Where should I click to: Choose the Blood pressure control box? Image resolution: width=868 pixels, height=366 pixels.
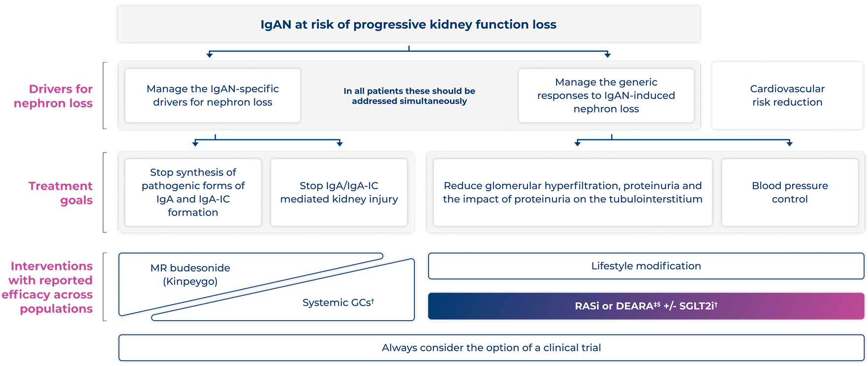tap(789, 192)
